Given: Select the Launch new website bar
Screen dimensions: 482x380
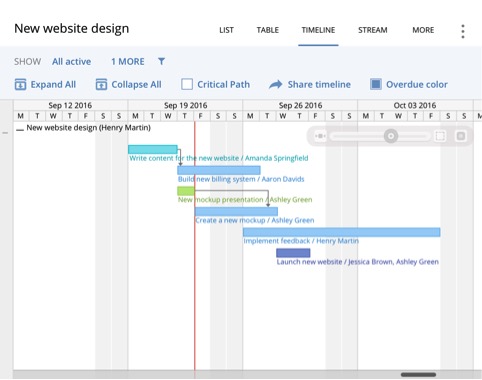Looking at the screenshot, I should point(293,253).
